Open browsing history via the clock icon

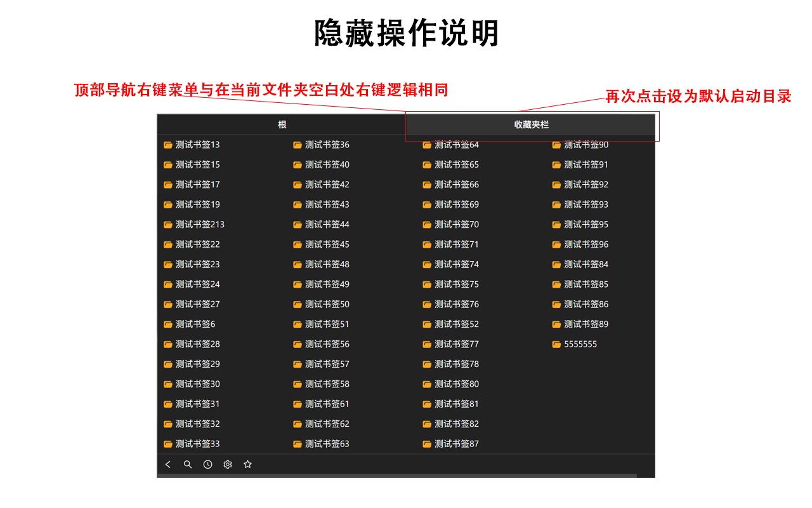[x=207, y=464]
